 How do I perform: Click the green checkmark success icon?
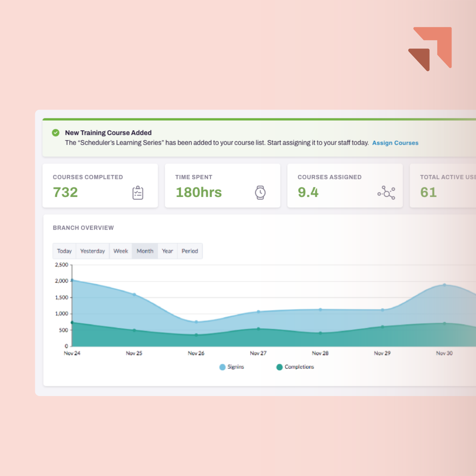tap(56, 133)
